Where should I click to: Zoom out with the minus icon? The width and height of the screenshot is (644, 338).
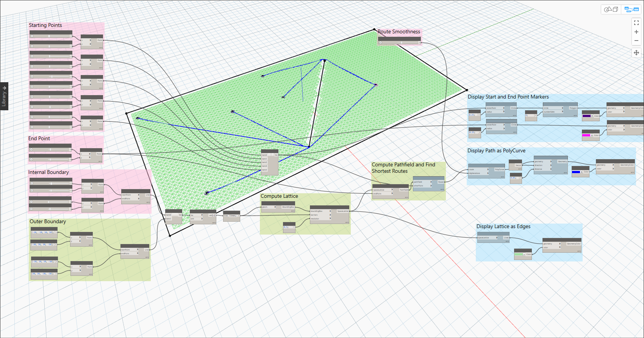(x=636, y=41)
